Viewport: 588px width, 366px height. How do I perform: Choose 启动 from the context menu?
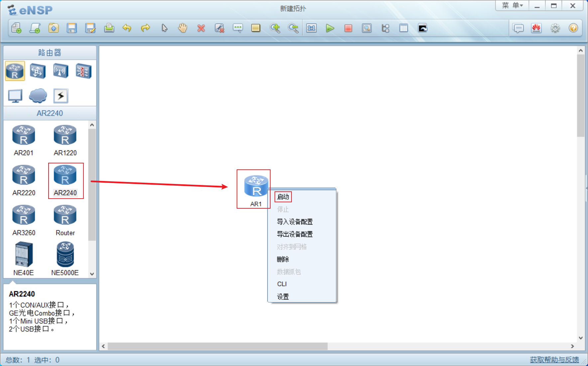tap(283, 197)
